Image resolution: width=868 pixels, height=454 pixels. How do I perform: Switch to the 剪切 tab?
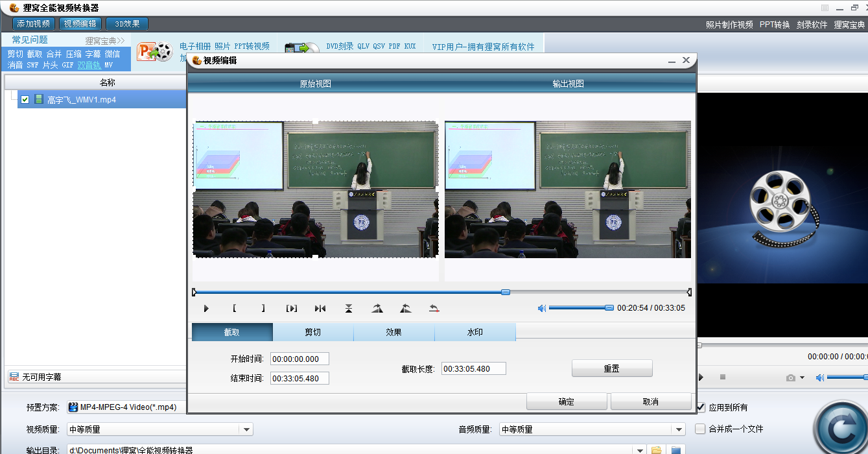pyautogui.click(x=313, y=332)
